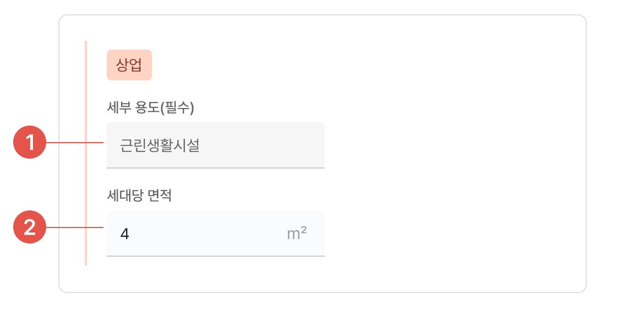644x314 pixels.
Task: Click the connector line from marker 1
Action: click(x=75, y=143)
